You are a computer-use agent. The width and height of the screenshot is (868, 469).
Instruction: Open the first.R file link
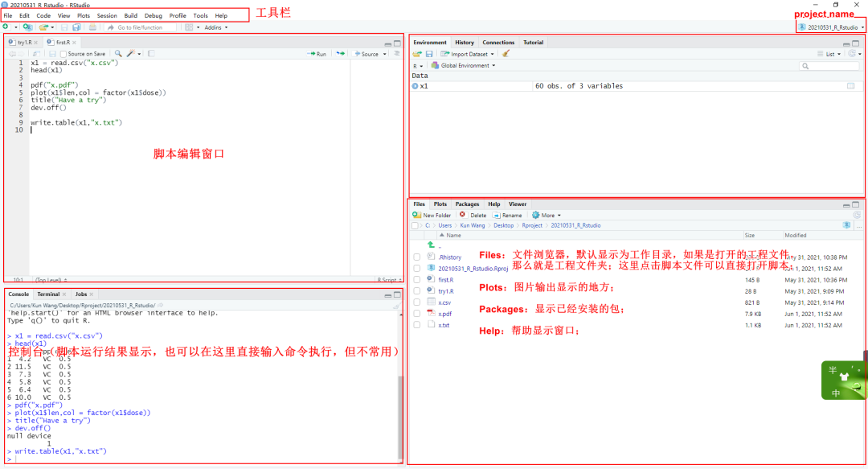(445, 280)
